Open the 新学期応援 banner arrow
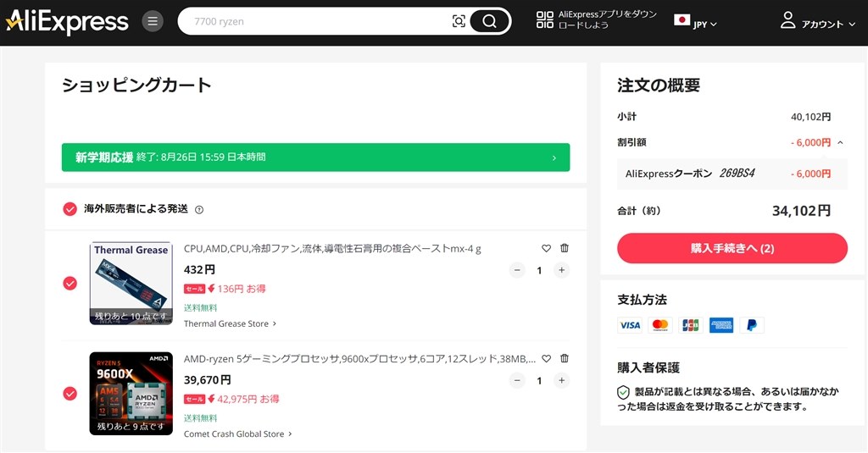This screenshot has height=453, width=868. pos(554,158)
